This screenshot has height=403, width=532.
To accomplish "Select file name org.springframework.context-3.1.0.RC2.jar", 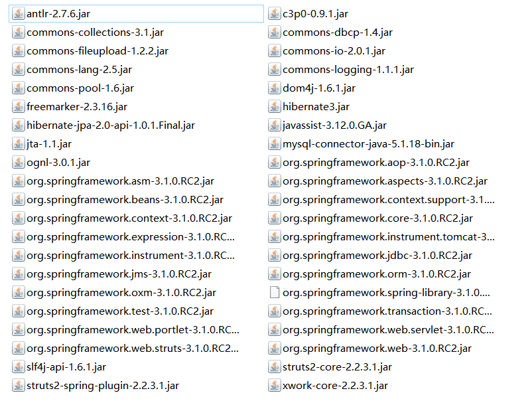I will tap(129, 218).
